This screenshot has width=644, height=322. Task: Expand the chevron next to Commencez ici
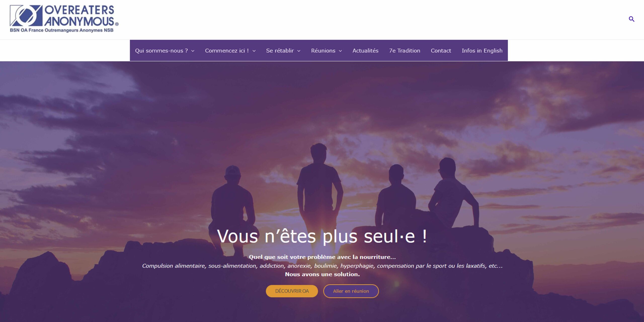pyautogui.click(x=254, y=51)
